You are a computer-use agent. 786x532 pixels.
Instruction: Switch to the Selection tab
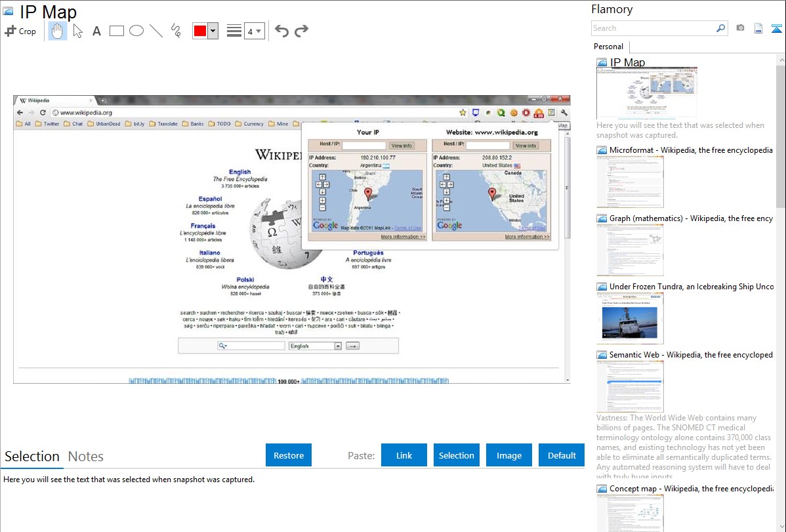coord(32,457)
